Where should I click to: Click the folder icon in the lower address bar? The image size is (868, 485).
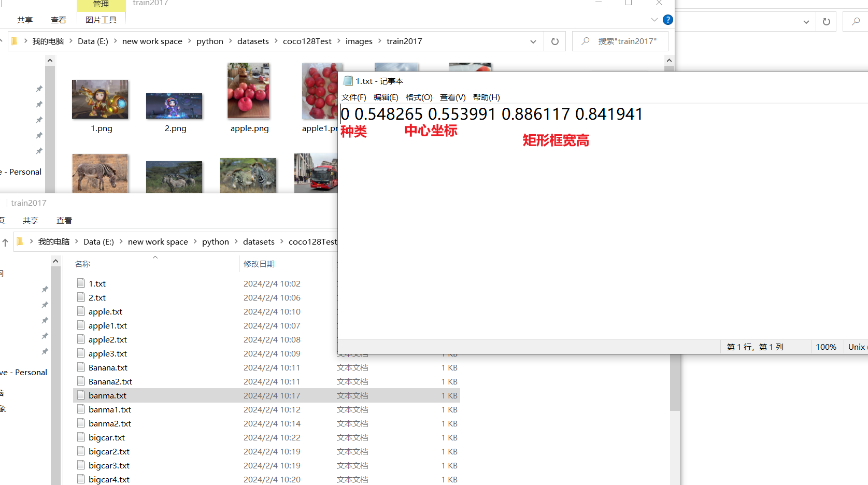[x=20, y=241]
